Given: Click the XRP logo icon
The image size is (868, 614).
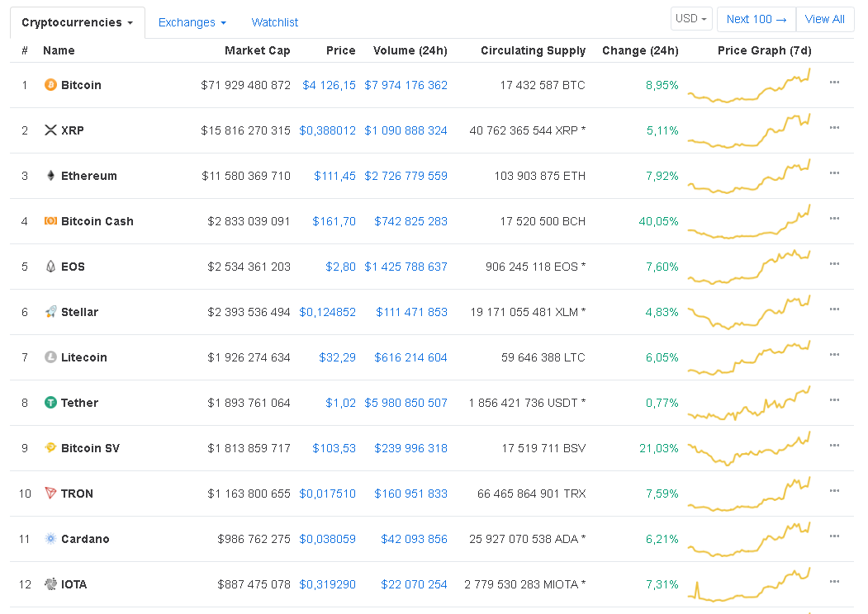Looking at the screenshot, I should point(50,130).
